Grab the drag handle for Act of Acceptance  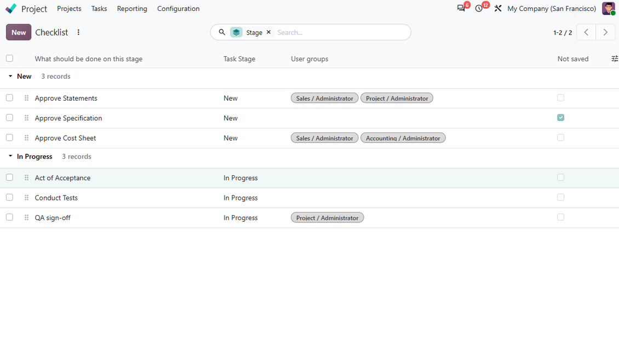click(26, 177)
